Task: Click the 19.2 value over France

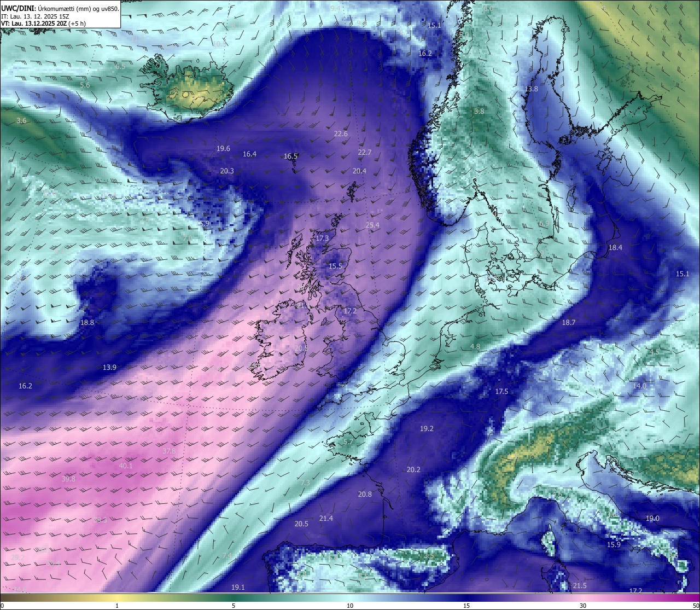Action: (427, 429)
